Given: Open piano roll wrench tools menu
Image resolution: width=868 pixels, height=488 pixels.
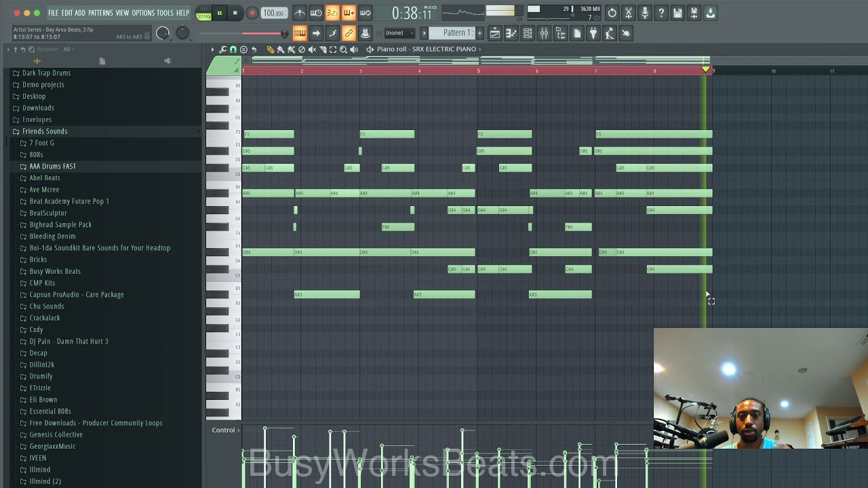Looking at the screenshot, I should 222,49.
